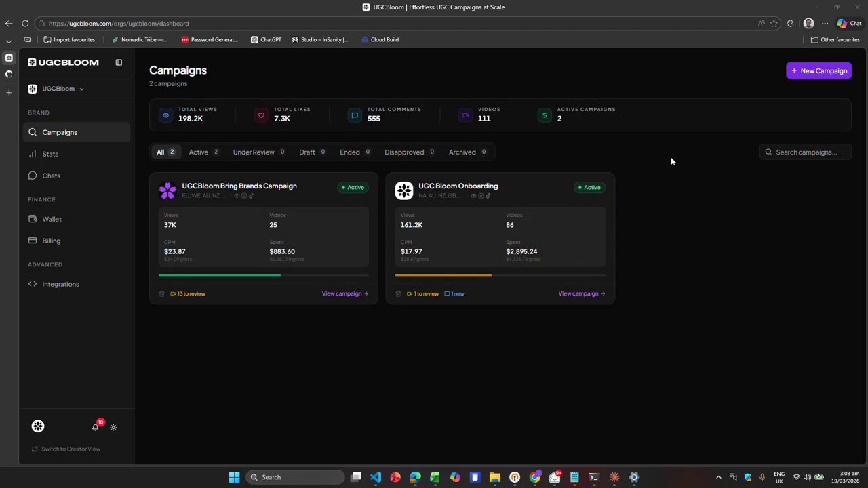
Task: Expand the vertical tabs chevron
Action: (x=9, y=41)
